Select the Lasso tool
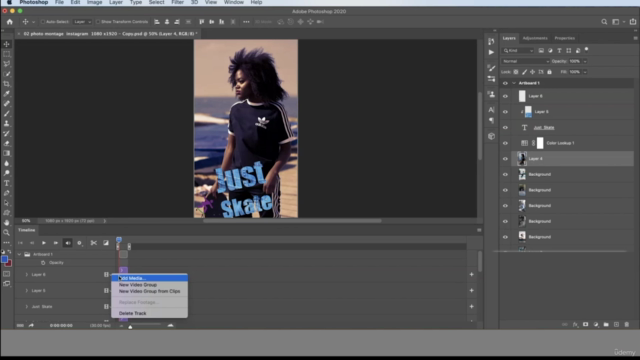The image size is (640, 360). coord(7,64)
